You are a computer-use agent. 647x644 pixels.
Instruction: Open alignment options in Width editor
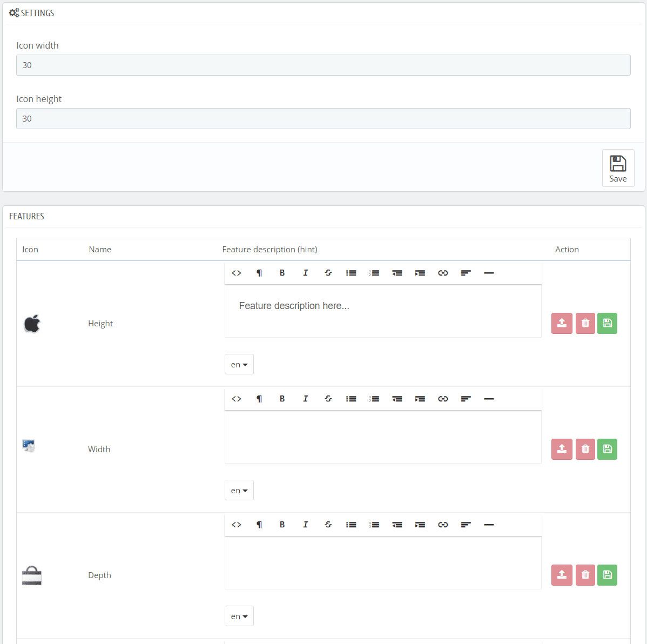pos(466,399)
